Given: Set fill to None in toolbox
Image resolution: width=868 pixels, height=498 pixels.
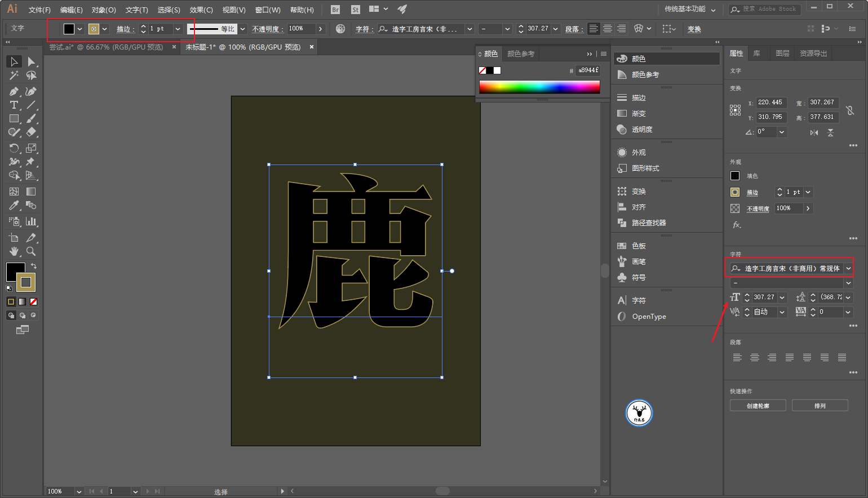Looking at the screenshot, I should coord(34,302).
